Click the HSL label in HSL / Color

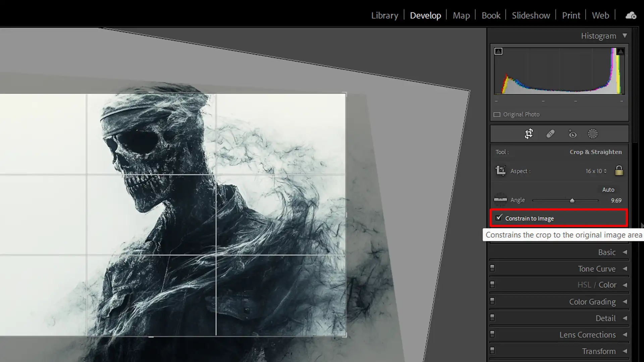point(584,285)
